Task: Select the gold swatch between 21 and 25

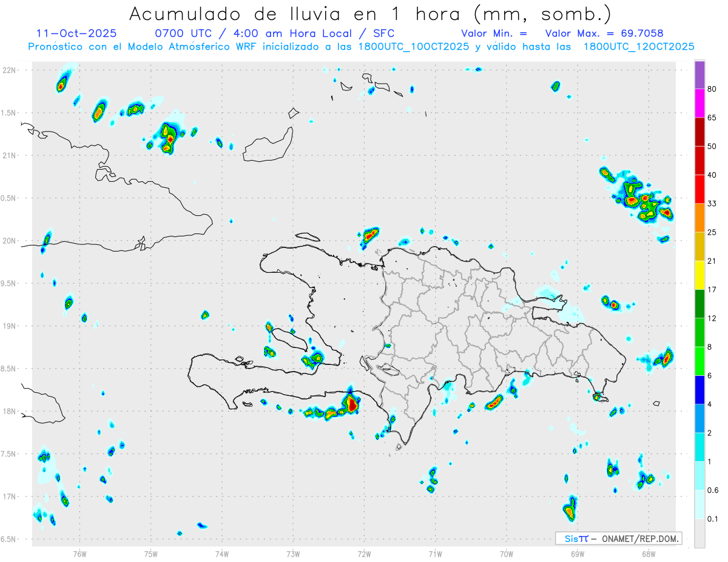Action: coord(699,247)
